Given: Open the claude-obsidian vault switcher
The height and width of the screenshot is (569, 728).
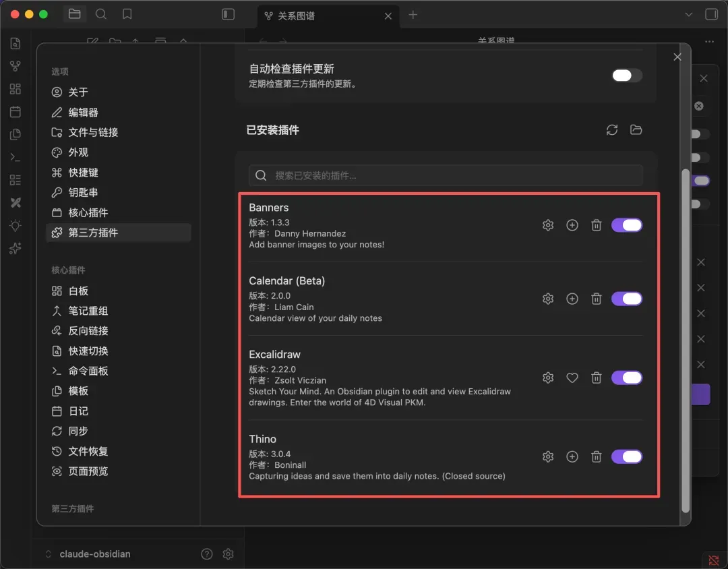Looking at the screenshot, I should (88, 553).
